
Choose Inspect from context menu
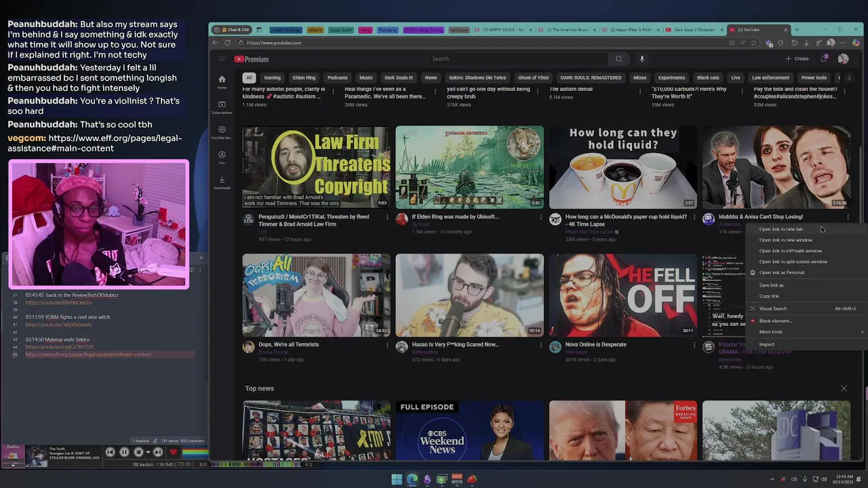[805, 344]
